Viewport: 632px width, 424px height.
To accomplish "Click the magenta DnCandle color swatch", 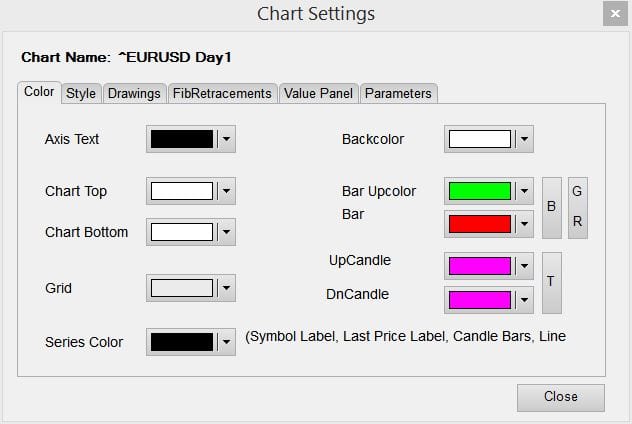I will [x=480, y=300].
